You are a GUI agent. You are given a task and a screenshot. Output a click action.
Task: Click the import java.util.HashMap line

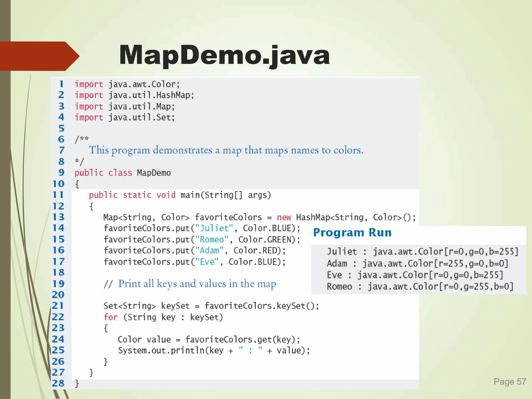[x=134, y=95]
